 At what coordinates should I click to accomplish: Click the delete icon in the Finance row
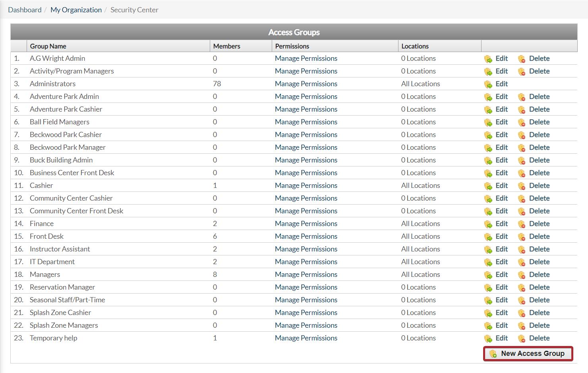click(x=522, y=224)
